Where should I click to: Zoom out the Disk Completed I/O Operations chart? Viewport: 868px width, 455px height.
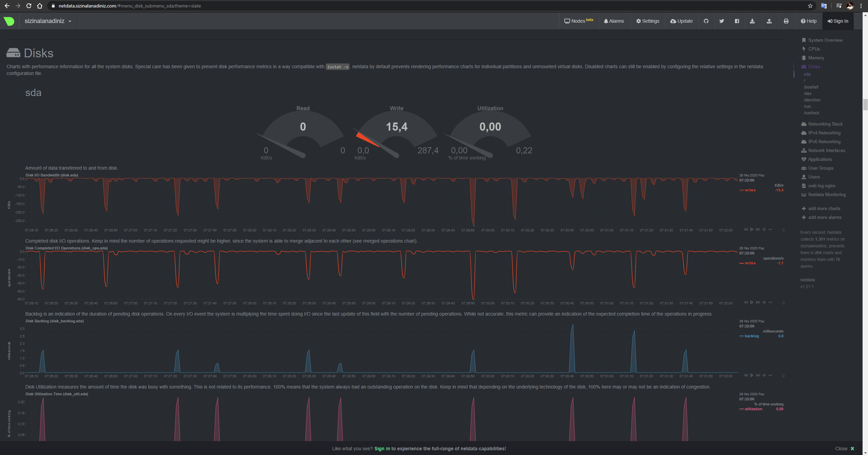(770, 302)
